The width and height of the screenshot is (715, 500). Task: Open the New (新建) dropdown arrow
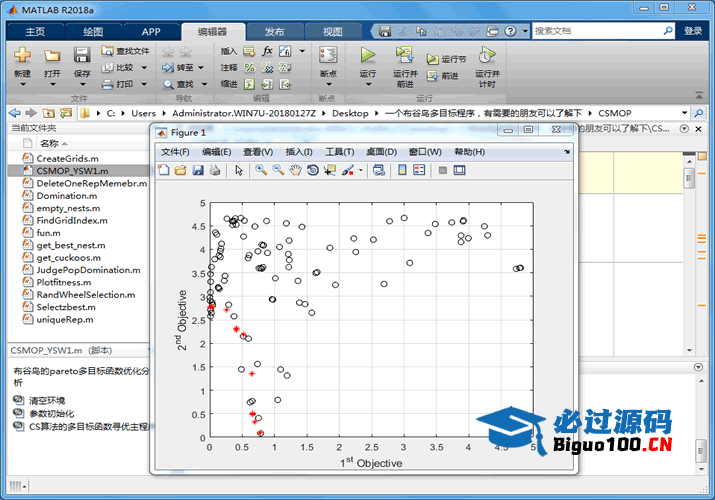click(22, 83)
